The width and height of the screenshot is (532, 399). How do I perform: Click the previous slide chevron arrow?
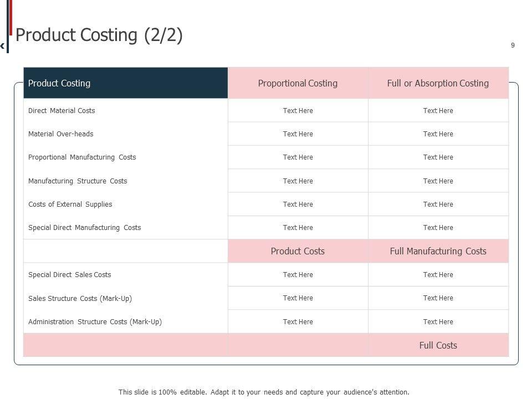click(3, 46)
